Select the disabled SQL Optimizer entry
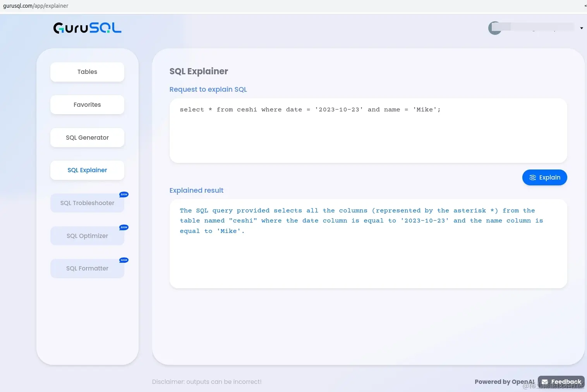This screenshot has height=392, width=587. (87, 236)
